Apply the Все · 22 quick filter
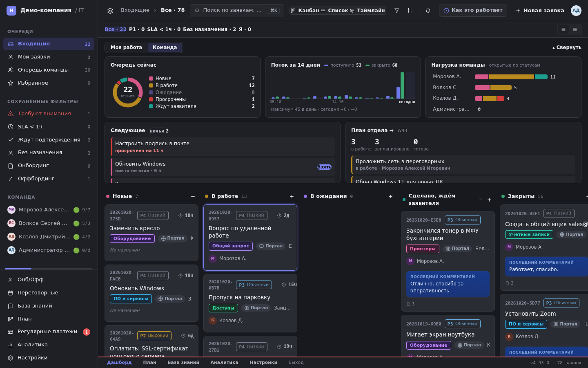The height and width of the screenshot is (368, 588). (116, 29)
